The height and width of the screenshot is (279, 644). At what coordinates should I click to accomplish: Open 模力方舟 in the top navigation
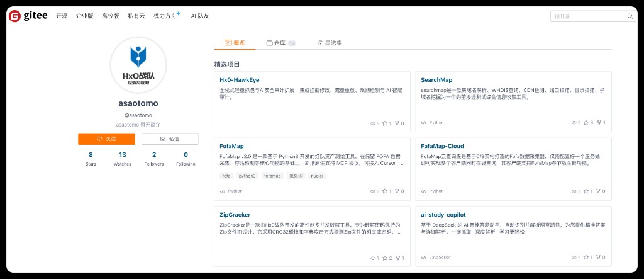pos(167,16)
